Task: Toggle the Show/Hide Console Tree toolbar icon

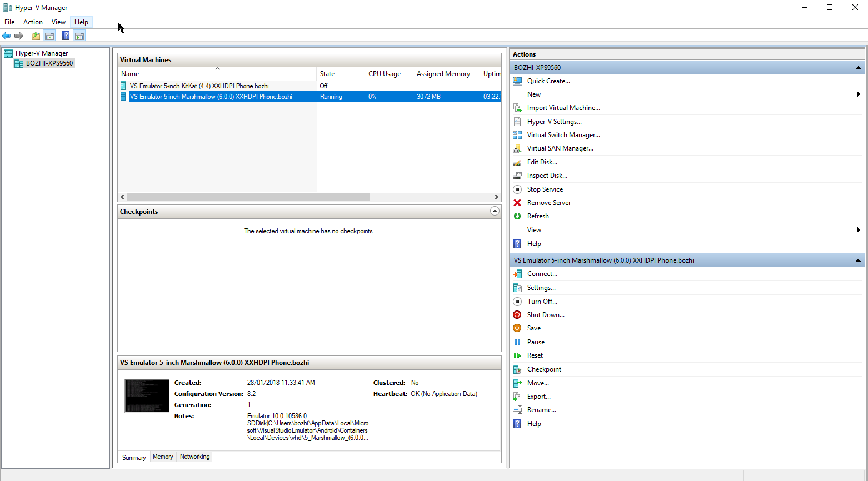Action: click(x=49, y=36)
